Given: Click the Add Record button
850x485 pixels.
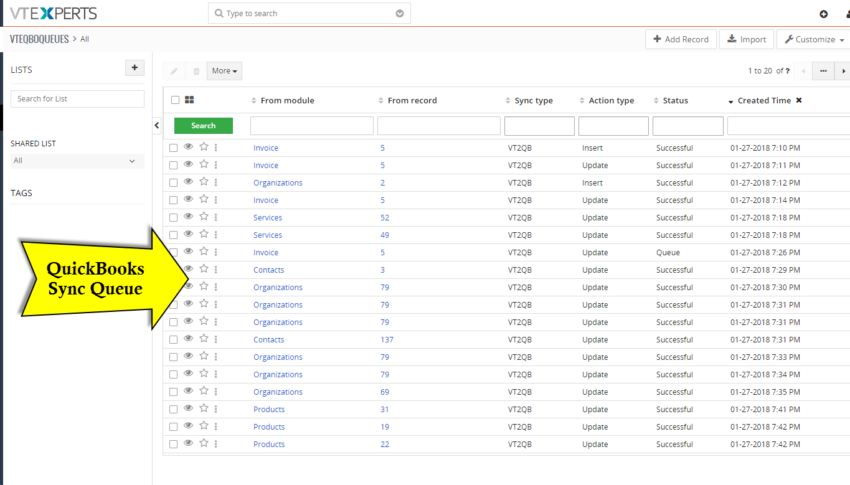Looking at the screenshot, I should [x=681, y=40].
